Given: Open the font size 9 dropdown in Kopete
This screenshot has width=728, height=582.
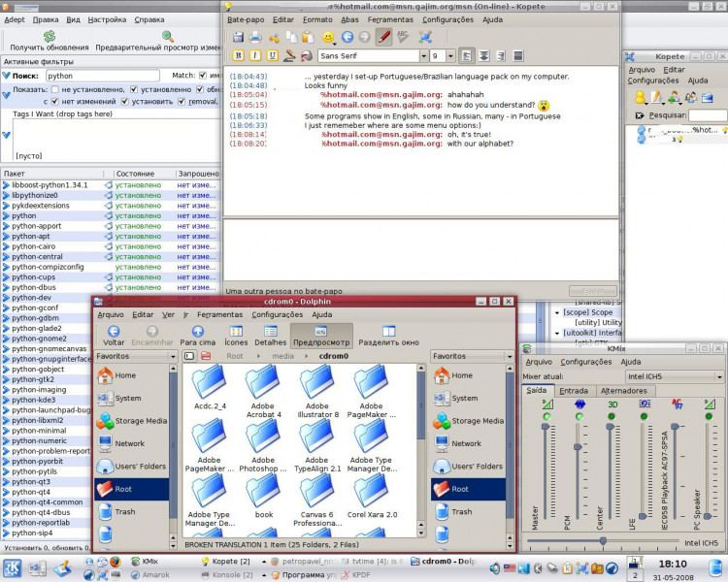Looking at the screenshot, I should click(x=450, y=56).
